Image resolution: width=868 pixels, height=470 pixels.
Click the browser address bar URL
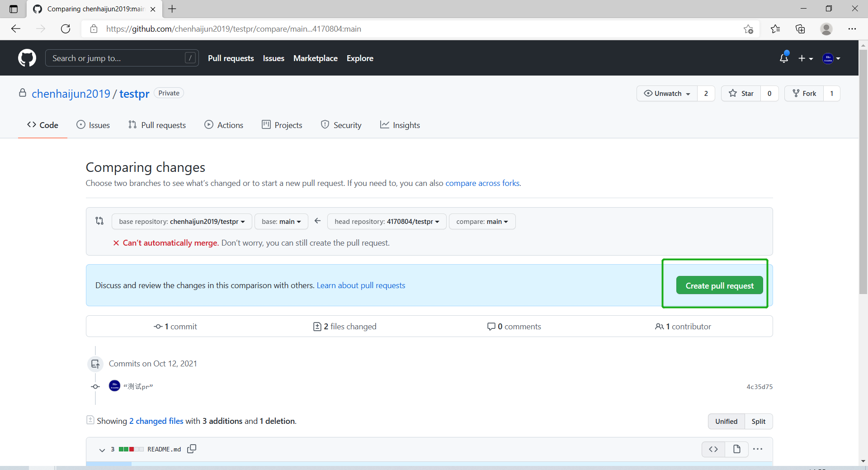click(x=234, y=29)
